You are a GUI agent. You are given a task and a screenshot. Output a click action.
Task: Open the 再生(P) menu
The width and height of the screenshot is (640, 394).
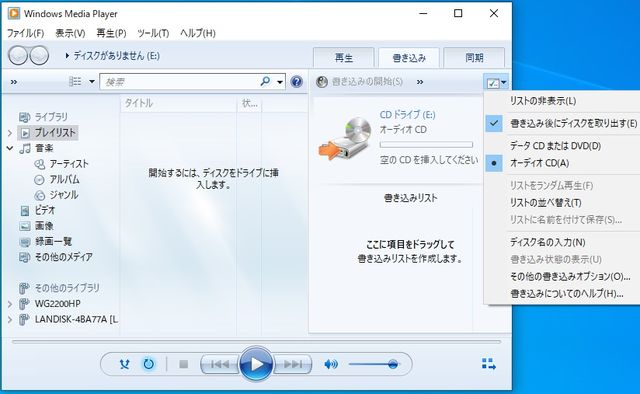coord(111,33)
